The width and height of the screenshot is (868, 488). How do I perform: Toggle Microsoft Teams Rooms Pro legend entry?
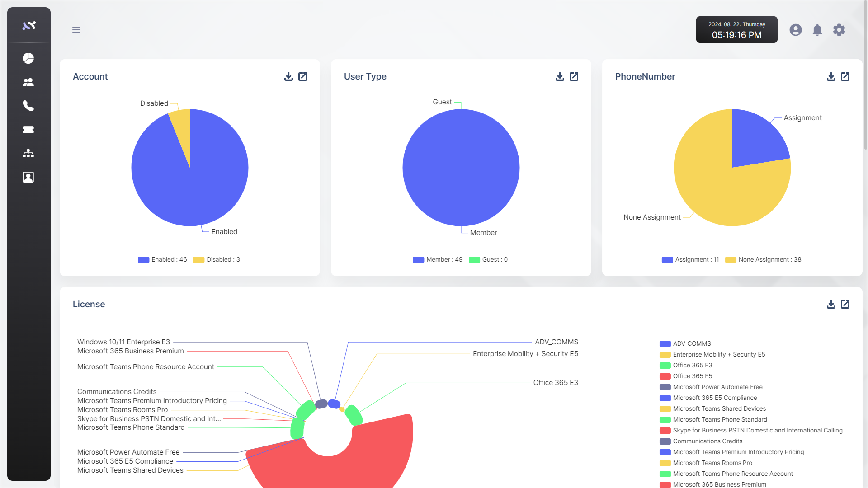[706, 463]
